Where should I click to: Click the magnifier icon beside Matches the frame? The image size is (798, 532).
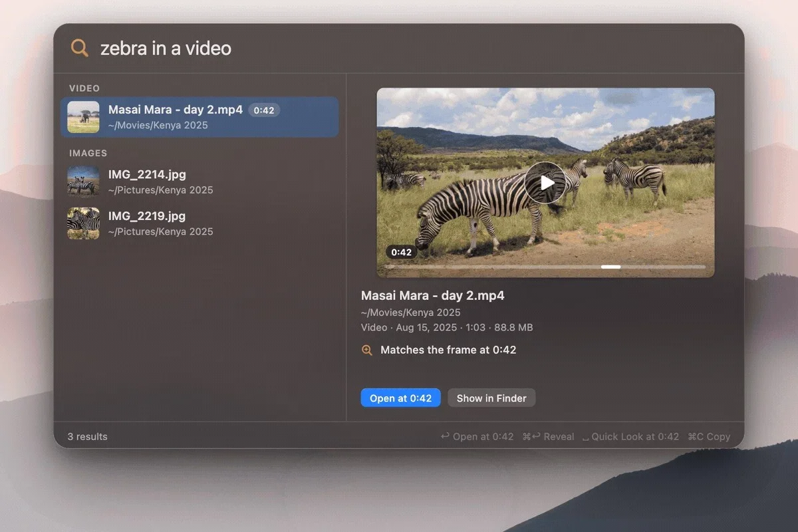367,350
